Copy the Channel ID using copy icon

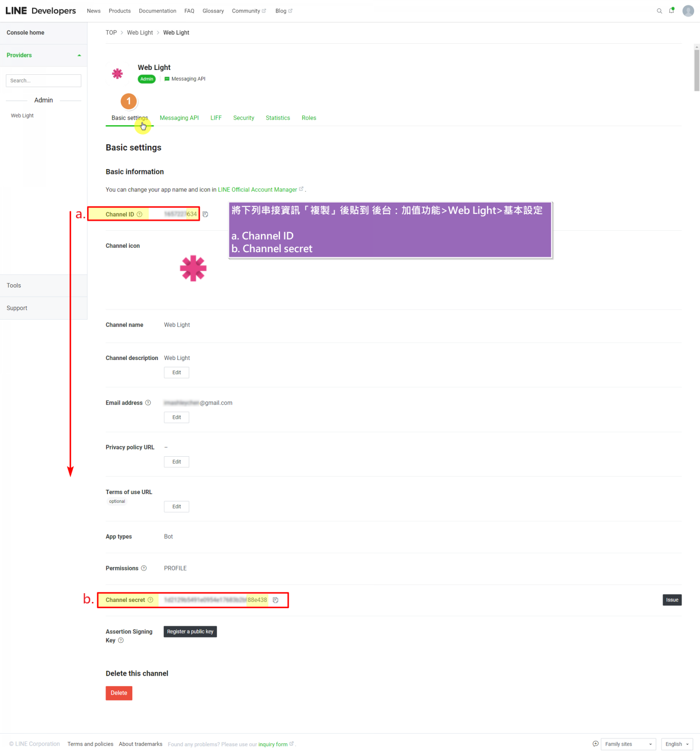(x=206, y=214)
